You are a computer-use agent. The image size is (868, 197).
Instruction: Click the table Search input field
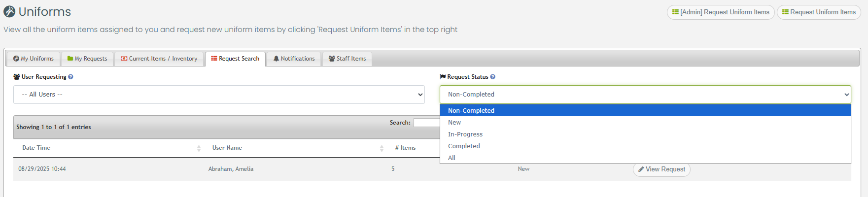coord(427,123)
